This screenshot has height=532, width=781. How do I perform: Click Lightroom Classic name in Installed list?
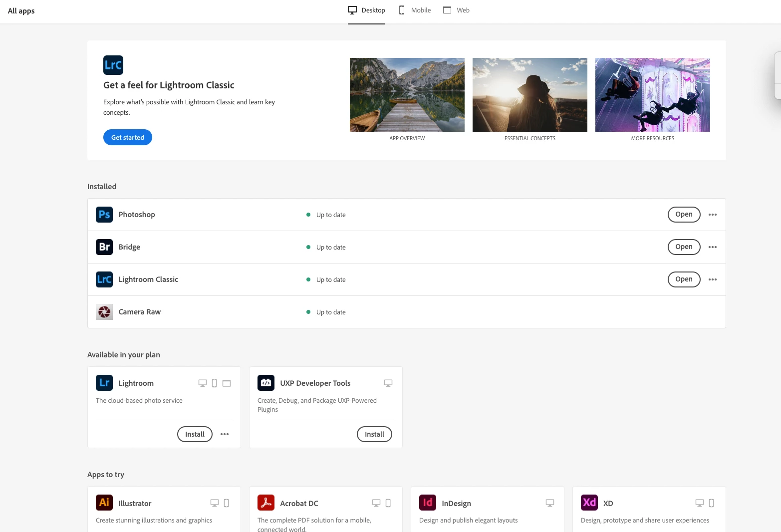148,279
